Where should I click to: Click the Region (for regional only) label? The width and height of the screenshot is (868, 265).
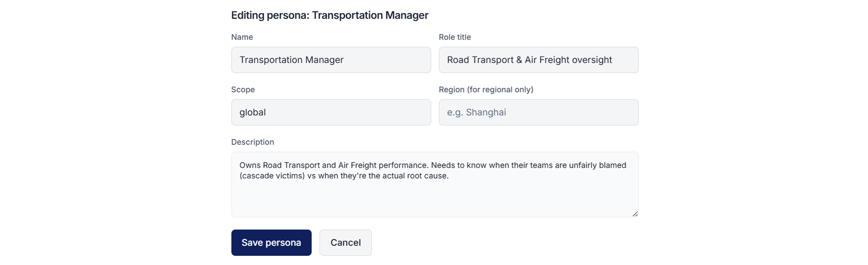click(x=486, y=90)
